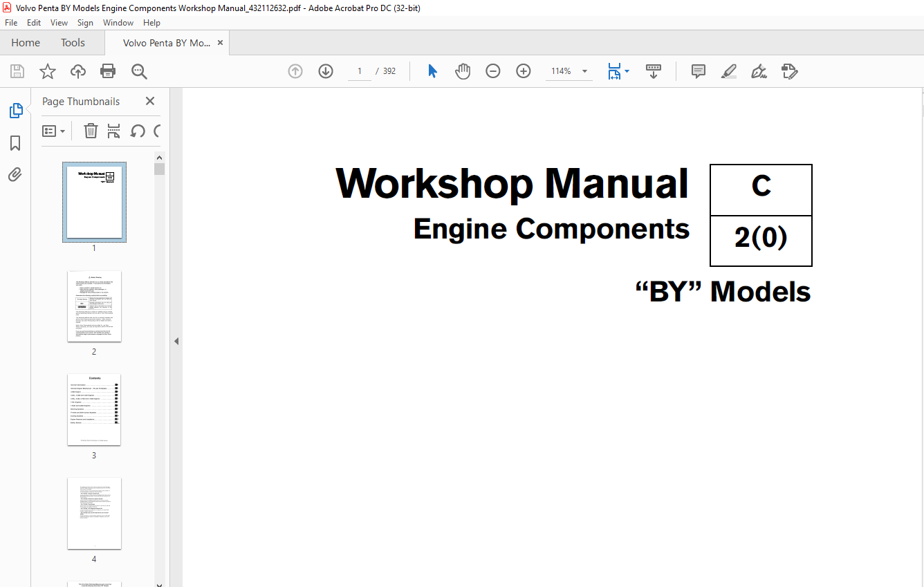The image size is (924, 587).
Task: Open thumbnails options dropdown menu
Action: [x=53, y=131]
